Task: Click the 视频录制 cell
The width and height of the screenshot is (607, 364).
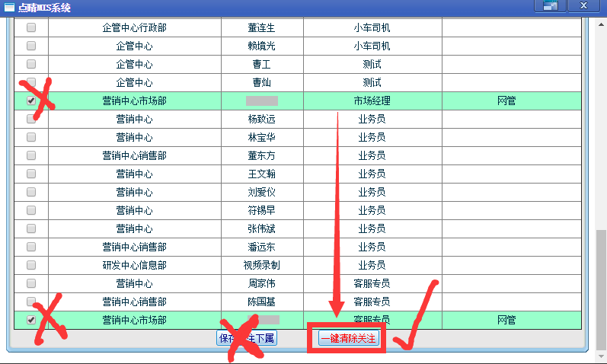Action: [262, 265]
